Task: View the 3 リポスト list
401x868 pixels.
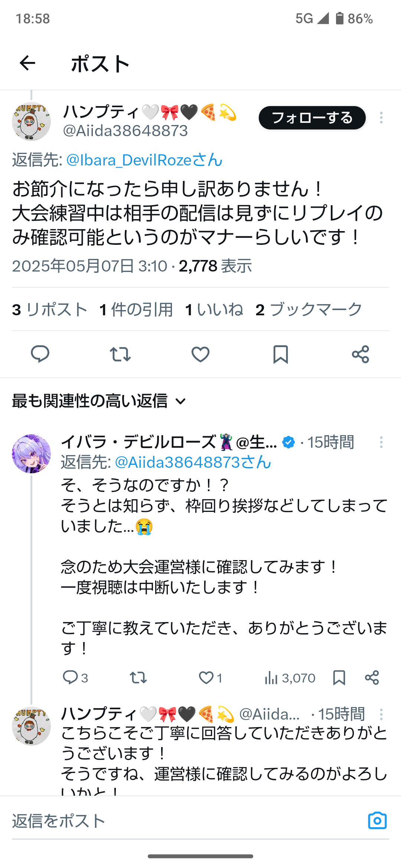Action: (50, 309)
